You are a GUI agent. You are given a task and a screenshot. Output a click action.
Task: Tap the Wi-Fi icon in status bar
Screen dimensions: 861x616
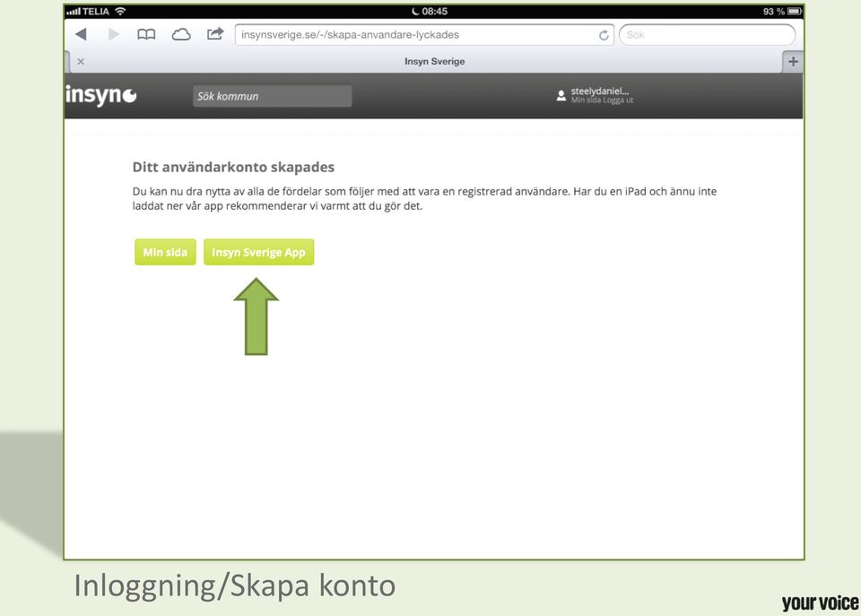click(120, 11)
